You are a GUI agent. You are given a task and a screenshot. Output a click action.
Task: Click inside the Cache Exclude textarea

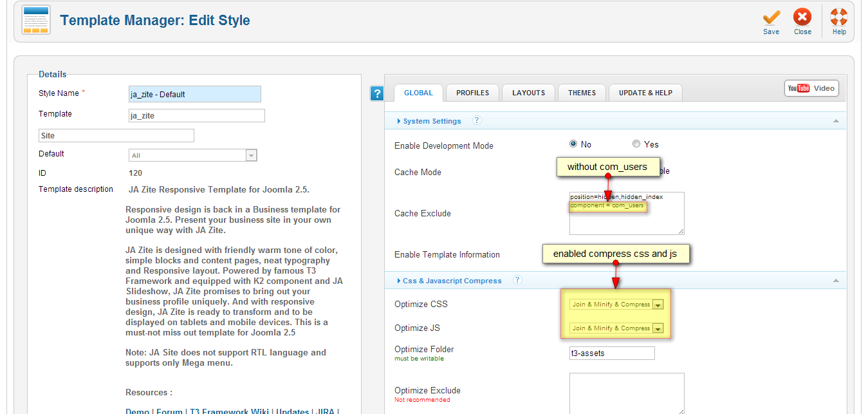tap(627, 213)
